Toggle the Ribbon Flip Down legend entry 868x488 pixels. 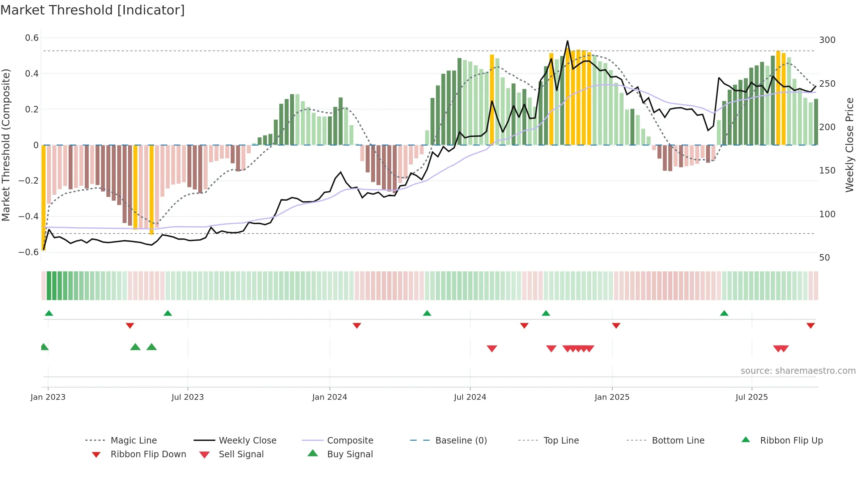coord(139,454)
